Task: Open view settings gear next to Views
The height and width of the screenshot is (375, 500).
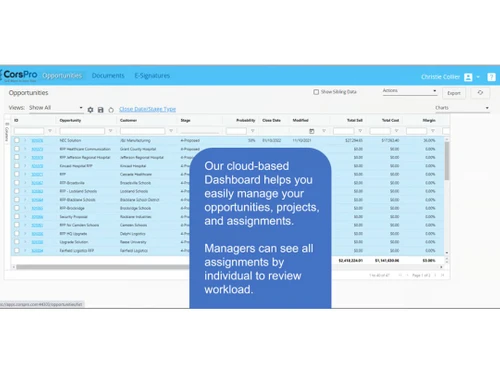Action: 90,110
